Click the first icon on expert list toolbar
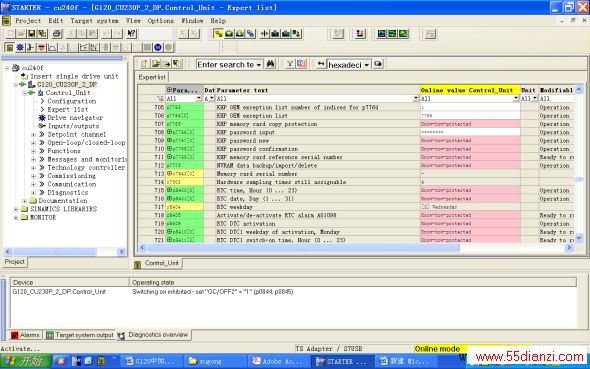Image resolution: width=590 pixels, height=369 pixels. tap(144, 64)
